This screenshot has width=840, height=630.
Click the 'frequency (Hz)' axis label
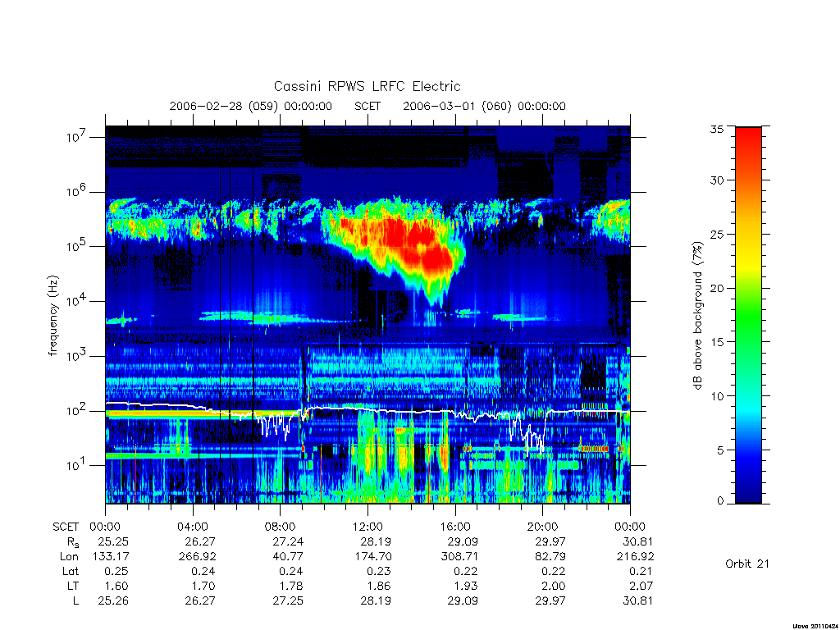52,316
